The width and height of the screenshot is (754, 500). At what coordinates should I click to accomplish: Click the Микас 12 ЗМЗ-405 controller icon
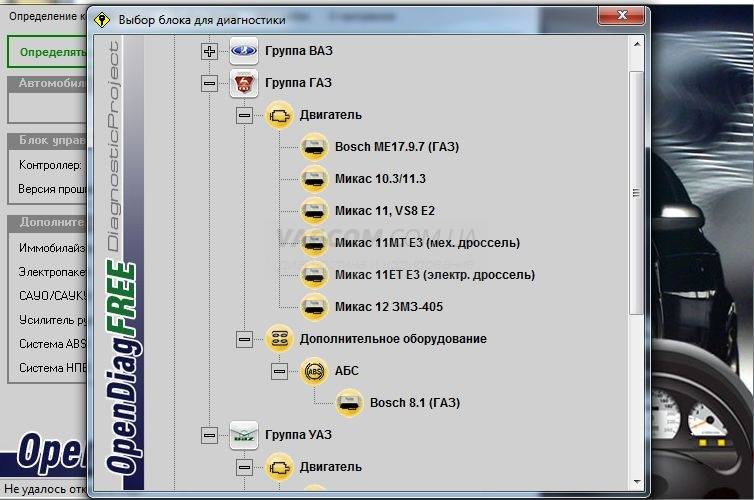tap(314, 307)
